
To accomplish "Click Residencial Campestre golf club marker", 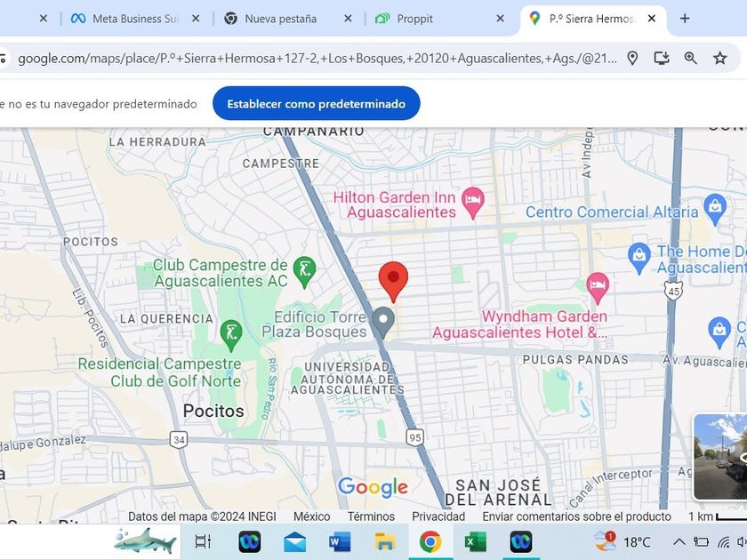I will pos(231,335).
